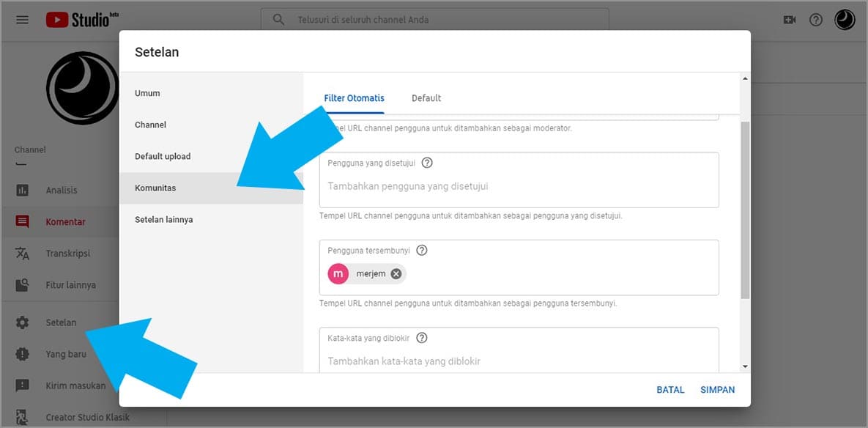Open the help question mark icon in header
This screenshot has height=428, width=868.
(815, 20)
